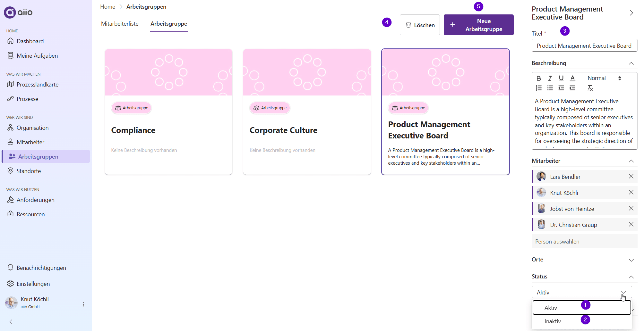Image resolution: width=644 pixels, height=331 pixels.
Task: Open Meine Aufgaben in sidebar
Action: click(46, 56)
